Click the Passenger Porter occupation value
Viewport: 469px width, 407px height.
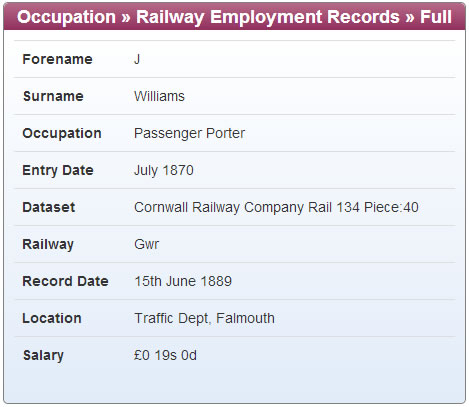point(189,133)
